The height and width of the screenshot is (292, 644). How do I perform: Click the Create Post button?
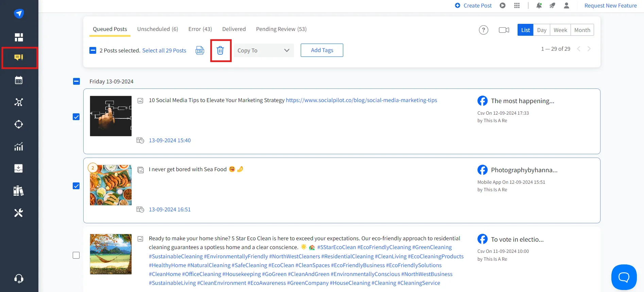473,5
